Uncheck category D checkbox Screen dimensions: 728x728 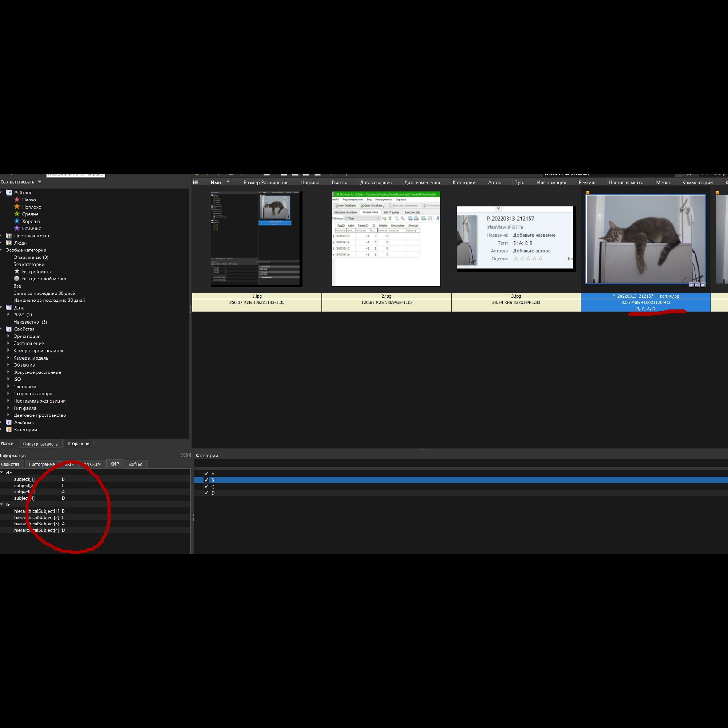click(206, 493)
